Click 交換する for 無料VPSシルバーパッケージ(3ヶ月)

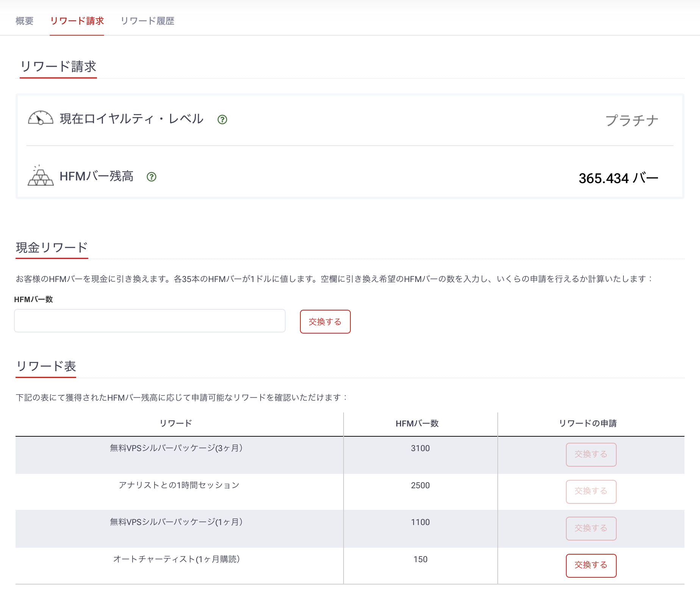coord(591,455)
